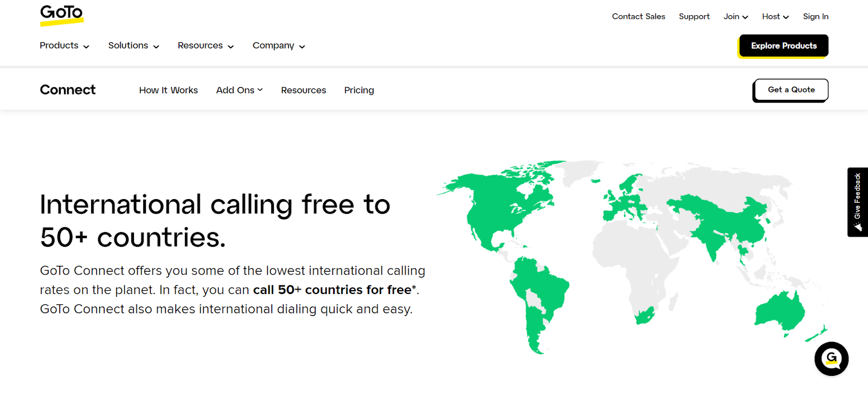The height and width of the screenshot is (403, 868).
Task: Open the Join dropdown
Action: 736,16
